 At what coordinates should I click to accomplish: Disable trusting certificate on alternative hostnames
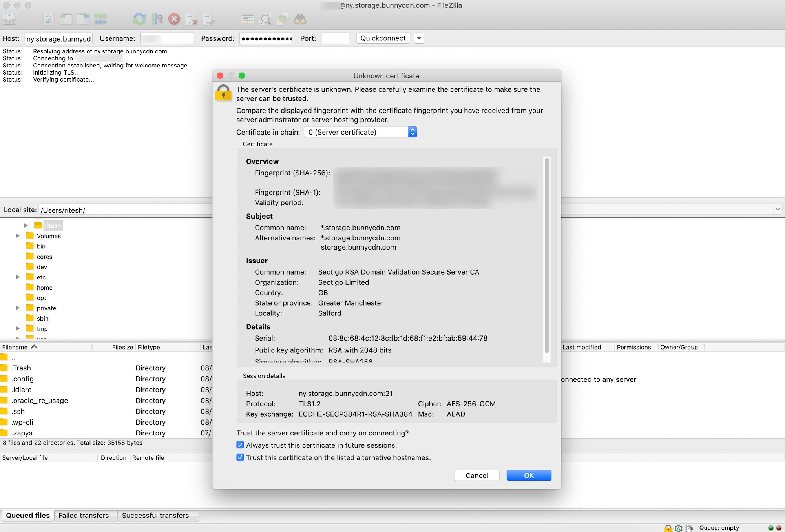click(x=240, y=457)
